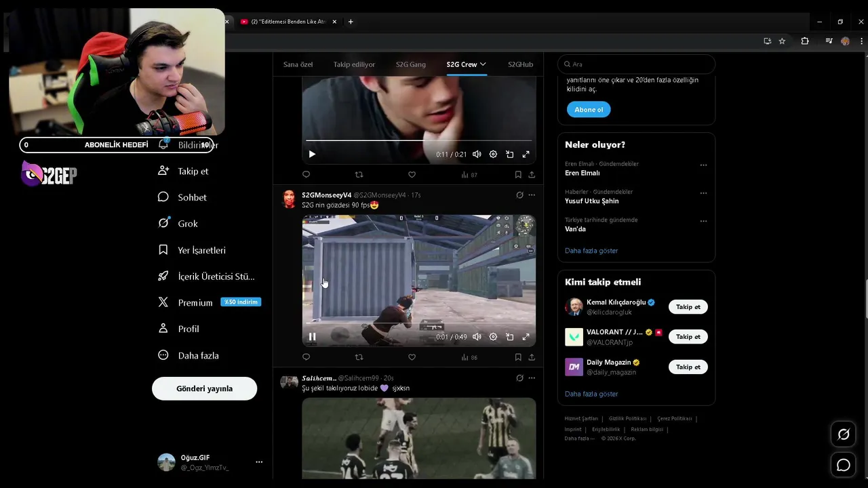Repost the S2GMonseeyV4 post

tap(359, 357)
